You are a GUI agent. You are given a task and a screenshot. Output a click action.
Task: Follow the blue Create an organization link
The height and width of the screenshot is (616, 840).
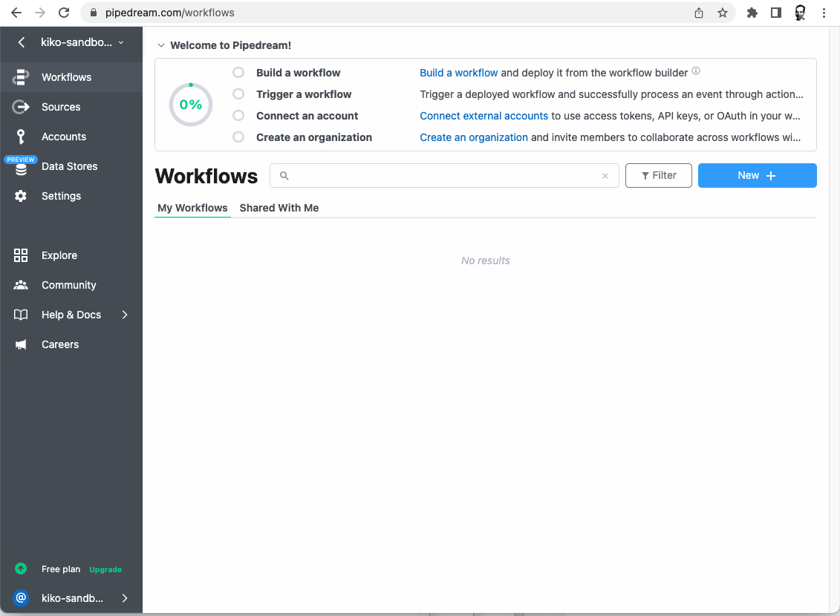[474, 137]
